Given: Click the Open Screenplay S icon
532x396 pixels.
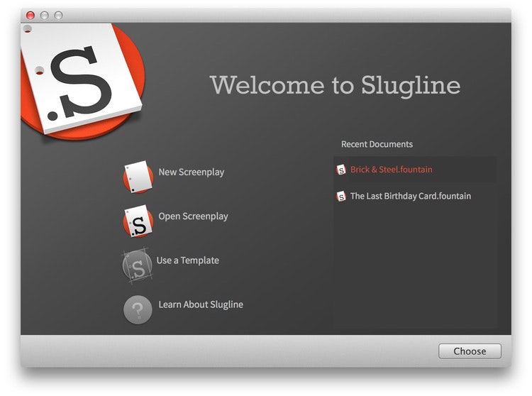Looking at the screenshot, I should click(138, 221).
